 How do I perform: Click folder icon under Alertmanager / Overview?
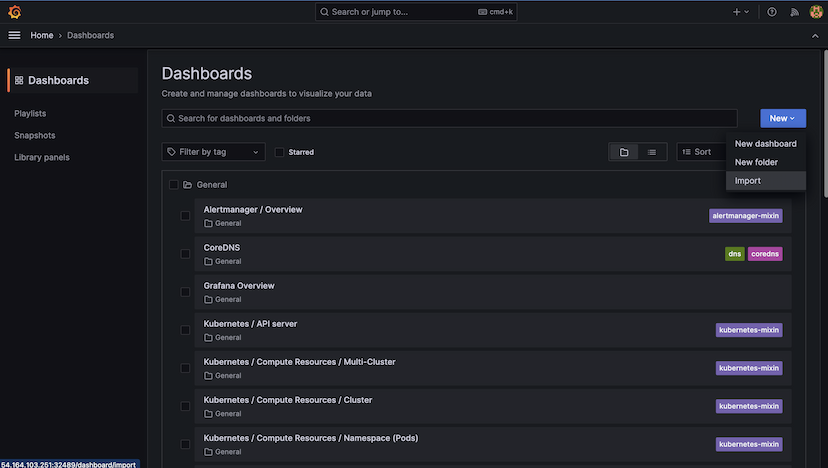coord(208,223)
